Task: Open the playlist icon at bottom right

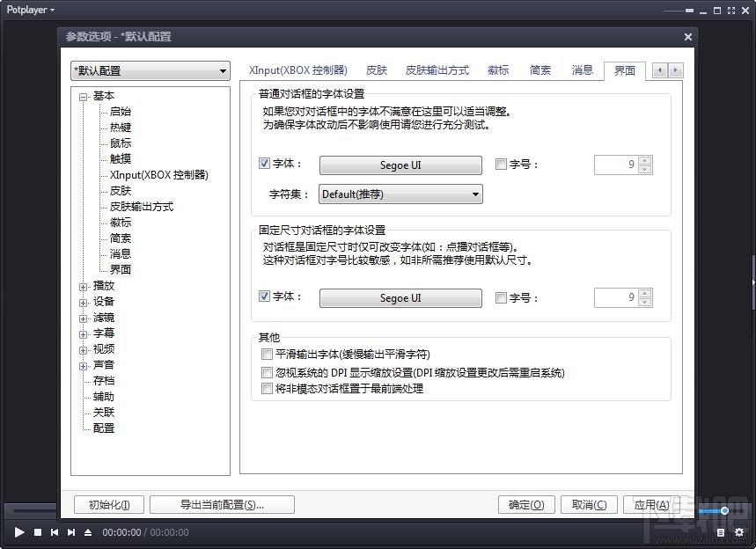Action: [x=721, y=532]
